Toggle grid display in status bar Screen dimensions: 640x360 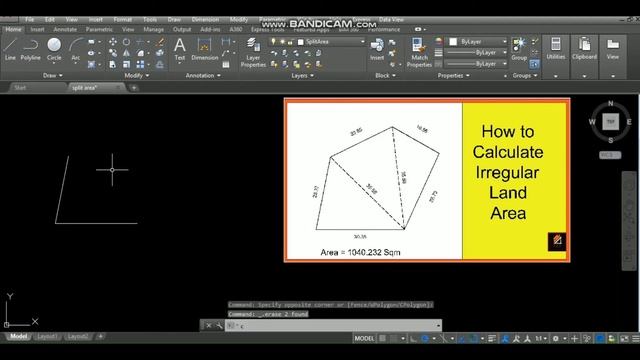[382, 338]
